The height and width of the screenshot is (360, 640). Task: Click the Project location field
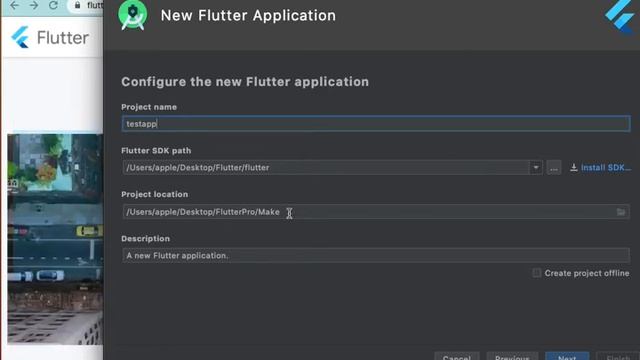point(376,212)
